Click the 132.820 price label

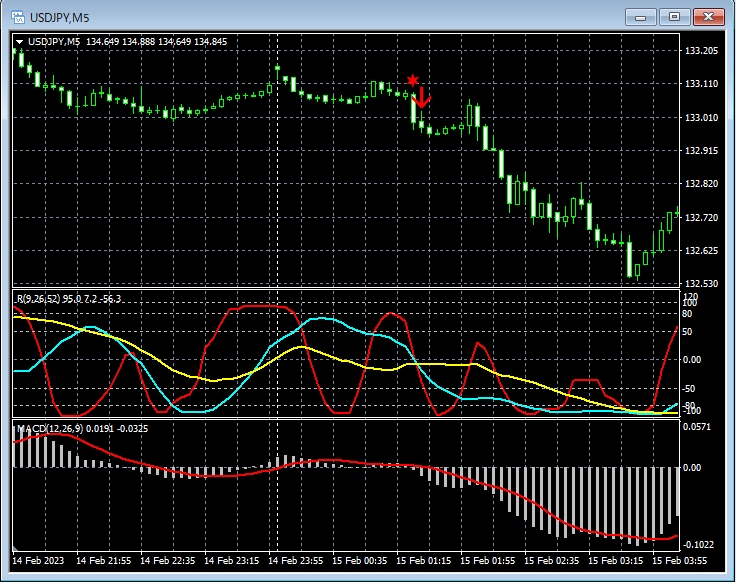pyautogui.click(x=700, y=184)
